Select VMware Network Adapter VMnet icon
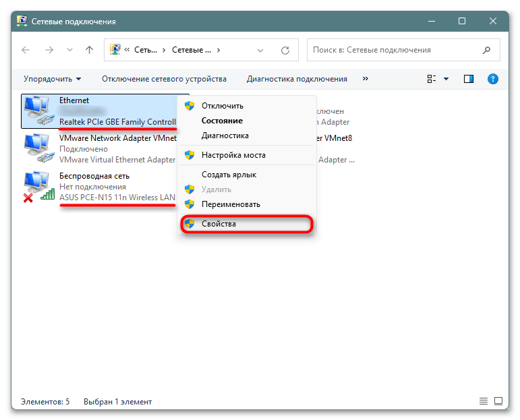This screenshot has width=520, height=420. coord(39,148)
